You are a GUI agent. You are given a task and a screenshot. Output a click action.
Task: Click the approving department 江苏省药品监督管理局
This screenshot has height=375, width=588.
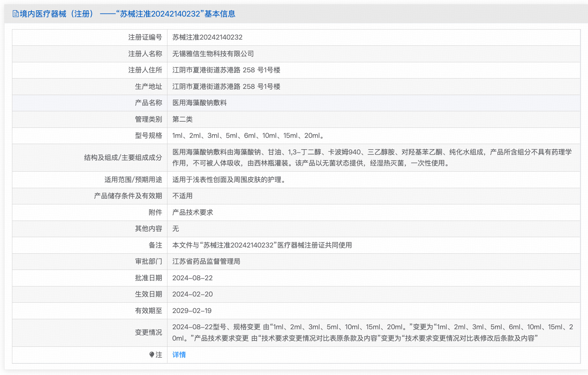coord(206,261)
